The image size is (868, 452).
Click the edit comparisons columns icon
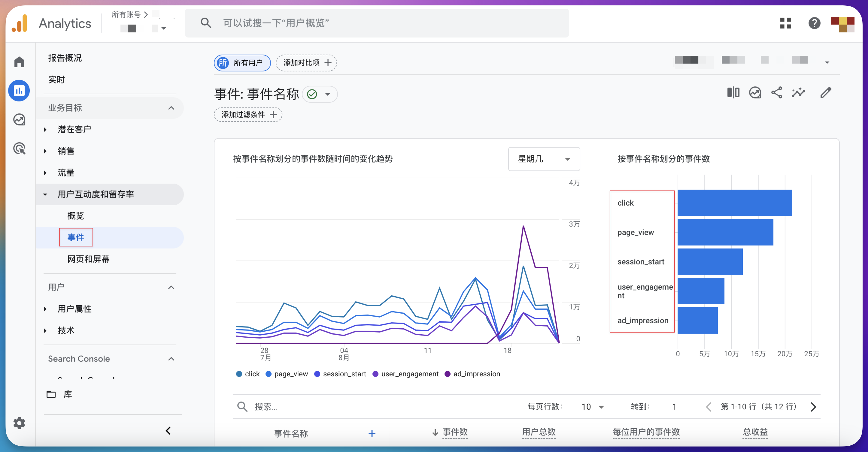click(733, 93)
